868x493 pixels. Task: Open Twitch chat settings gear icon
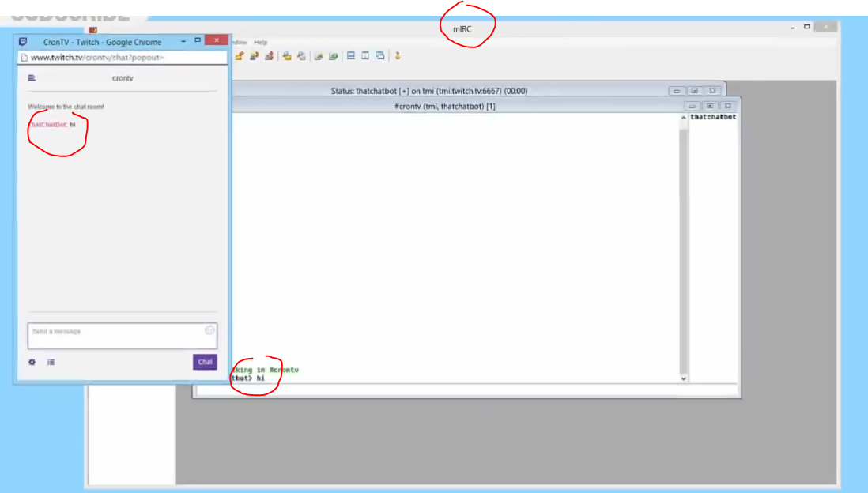click(32, 362)
